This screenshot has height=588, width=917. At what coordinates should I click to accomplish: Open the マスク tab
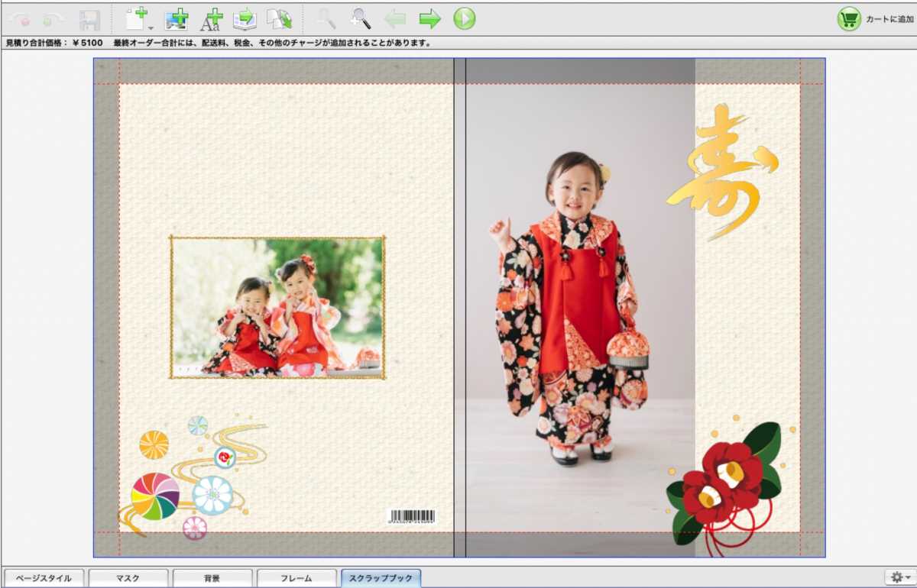pyautogui.click(x=127, y=578)
